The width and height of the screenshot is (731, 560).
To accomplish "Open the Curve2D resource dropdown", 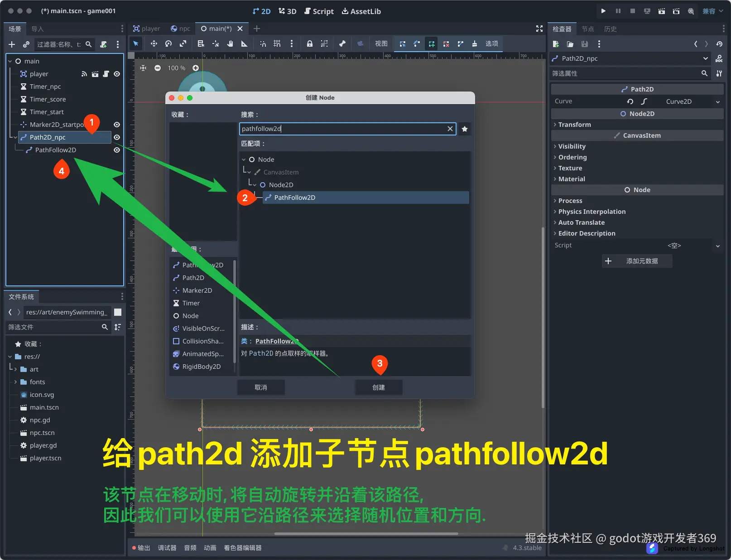I will (718, 101).
